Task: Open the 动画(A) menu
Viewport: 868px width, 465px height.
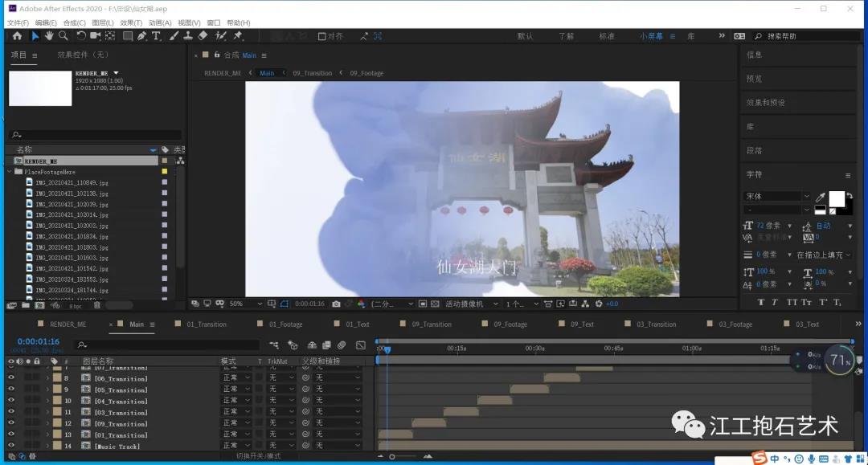Action: 160,22
